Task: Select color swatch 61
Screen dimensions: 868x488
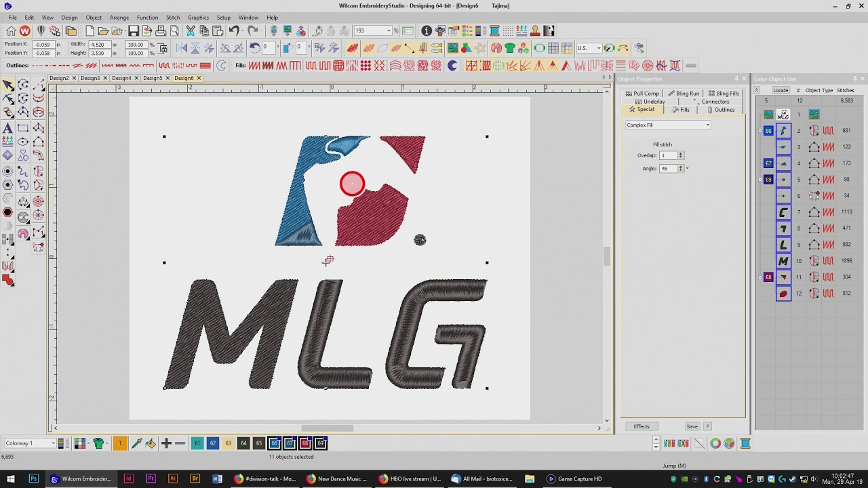Action: 197,443
